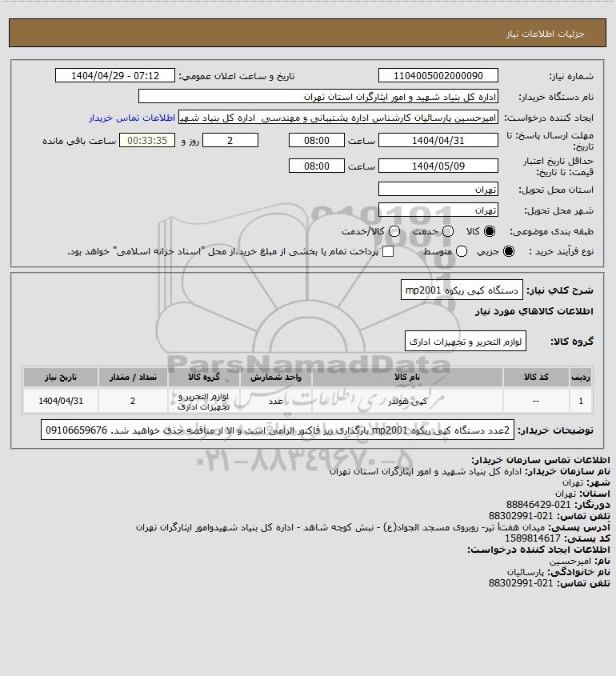Open the اطلاعات تماس خریدار link

tap(132, 118)
